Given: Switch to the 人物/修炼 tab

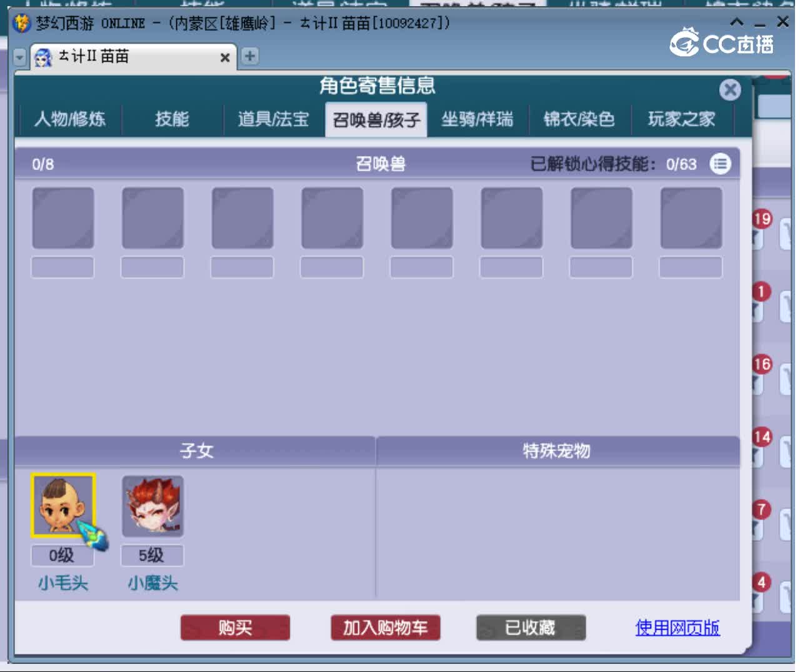Looking at the screenshot, I should [x=70, y=119].
